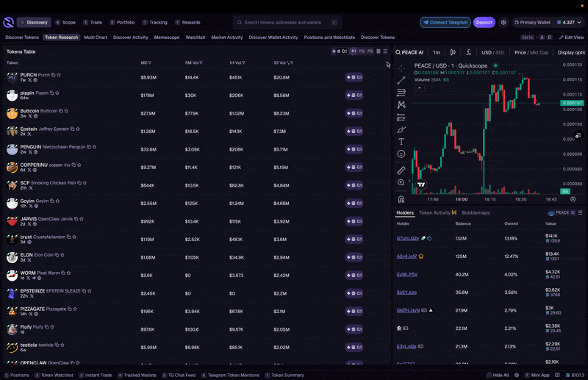588x380 pixels.
Task: Sort Tokens Table by 1H Vol column
Action: click(x=237, y=63)
